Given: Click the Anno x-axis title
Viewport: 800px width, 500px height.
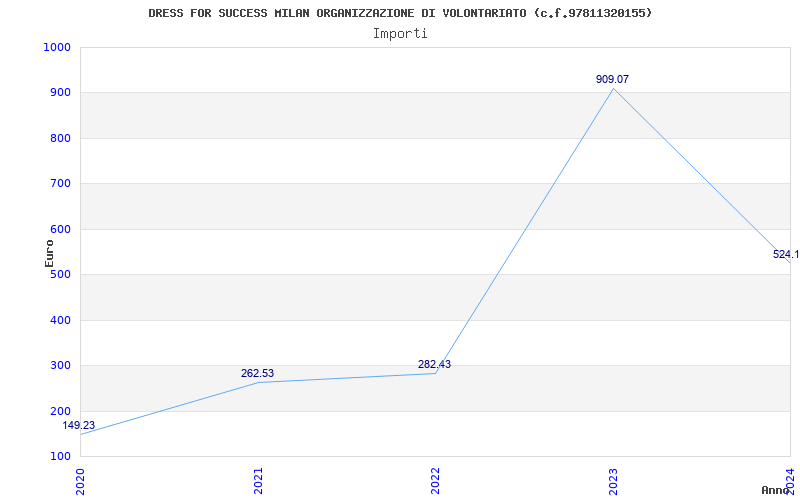Looking at the screenshot, I should [776, 490].
